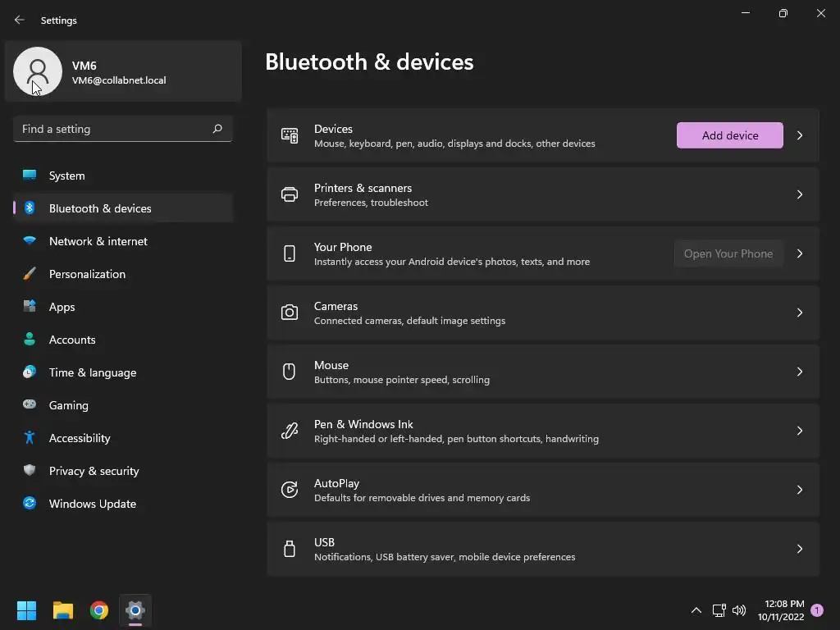Click the volume icon in system tray
Screen dimensions: 840x630
click(739, 610)
